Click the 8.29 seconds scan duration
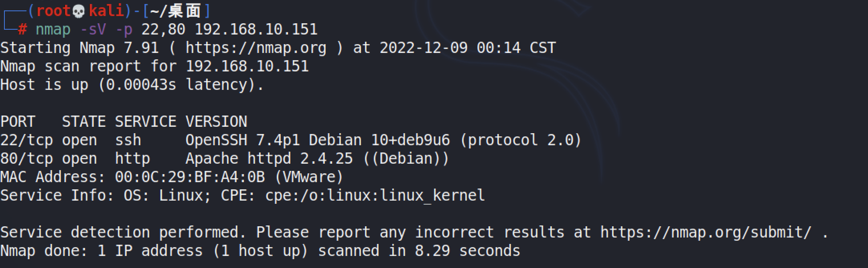 tap(468, 251)
